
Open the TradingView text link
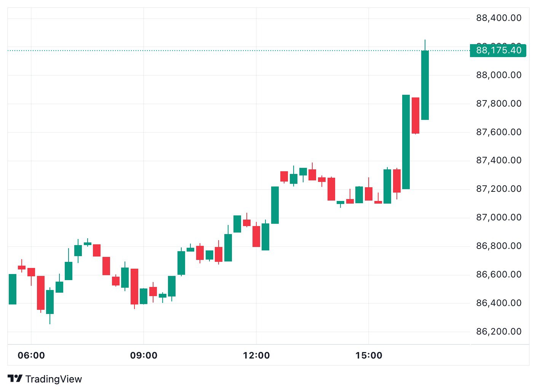54,379
